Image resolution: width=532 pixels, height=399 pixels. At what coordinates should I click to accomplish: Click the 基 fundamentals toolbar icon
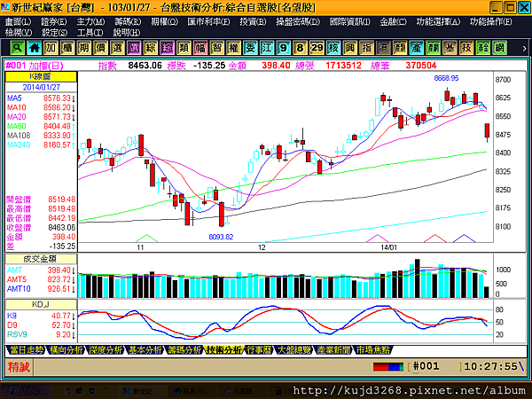pos(450,48)
